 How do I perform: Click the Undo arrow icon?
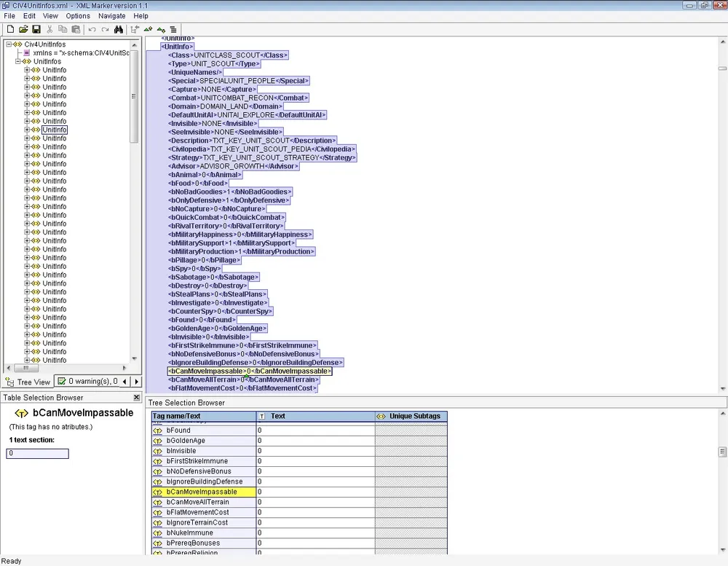point(92,29)
